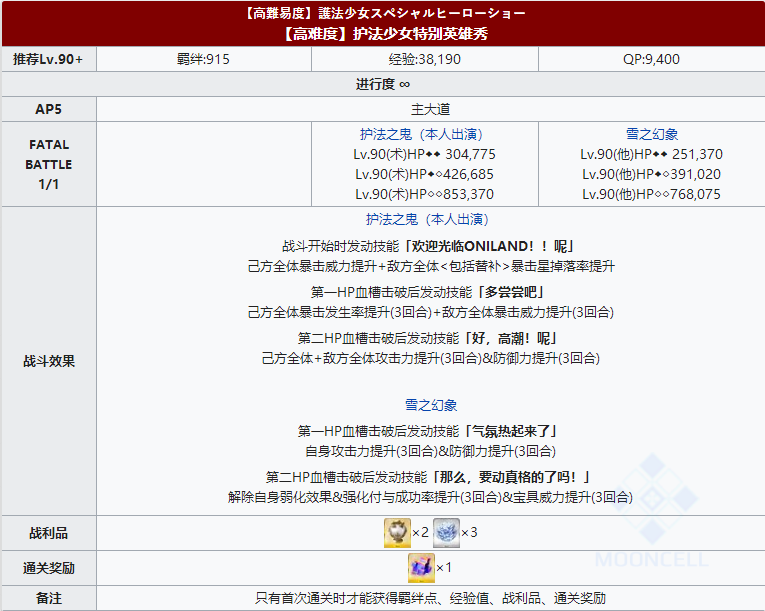Click the 通关奖励 row header
765x611 pixels.
click(48, 568)
